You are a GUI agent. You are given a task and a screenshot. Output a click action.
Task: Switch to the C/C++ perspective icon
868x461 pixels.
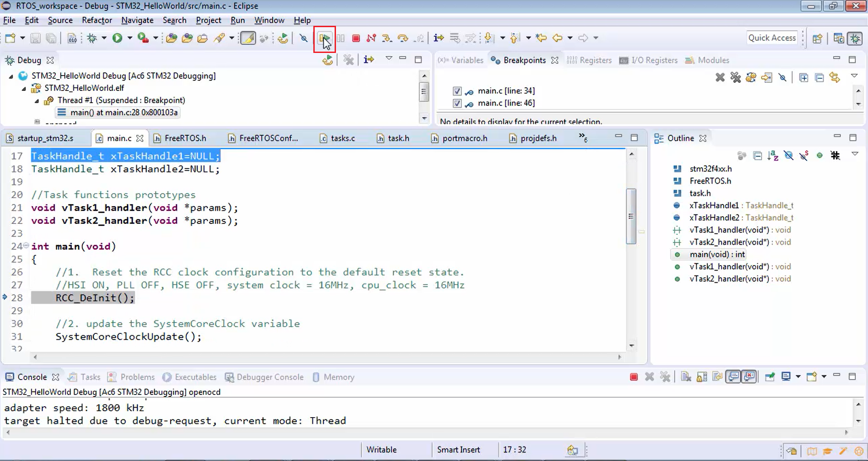[839, 38]
